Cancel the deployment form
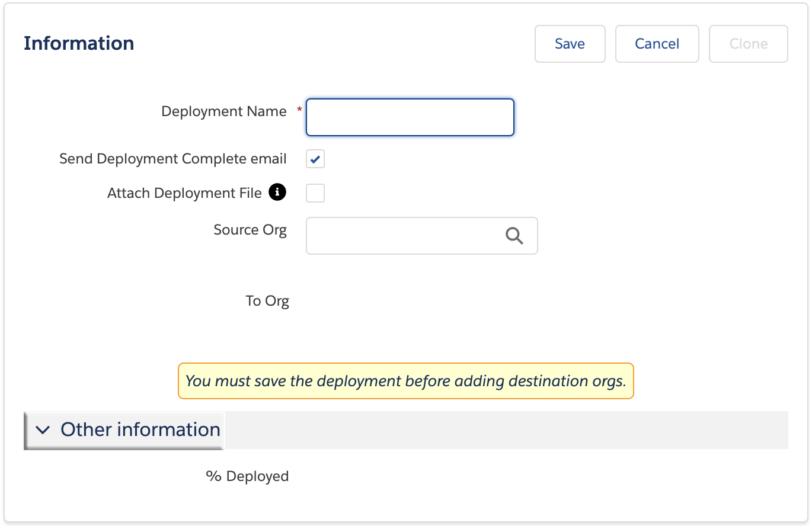The image size is (812, 526). 657,44
